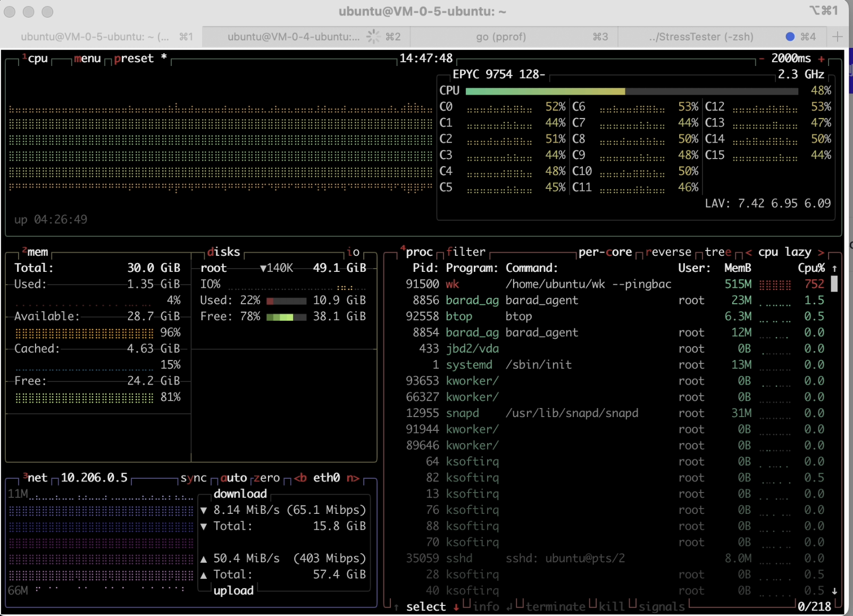Screen dimensions: 853x616
Task: Open a new terminal tab with plus
Action: [x=838, y=37]
